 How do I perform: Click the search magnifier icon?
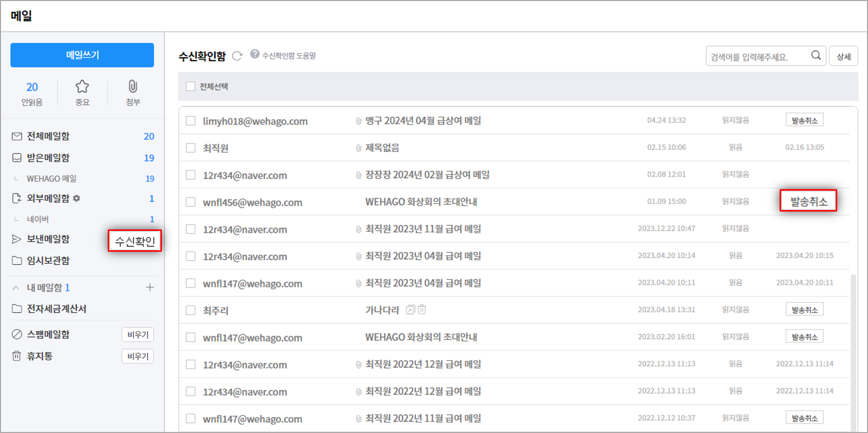[816, 56]
